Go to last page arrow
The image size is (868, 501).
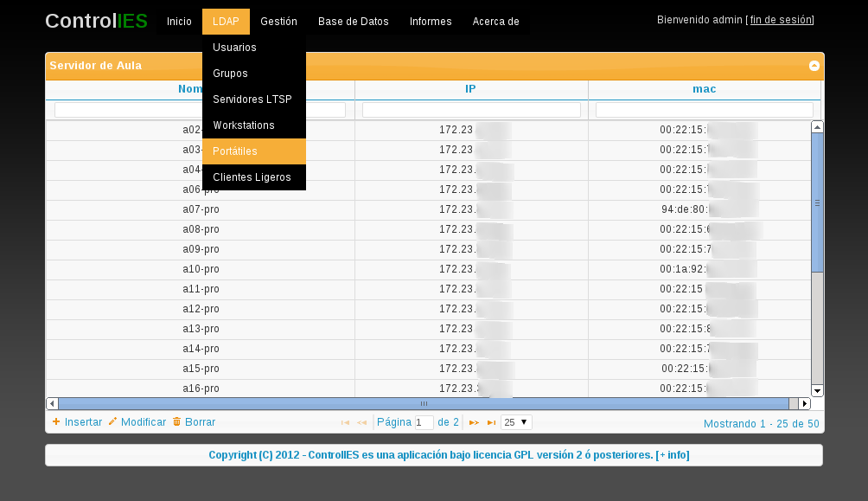point(492,423)
